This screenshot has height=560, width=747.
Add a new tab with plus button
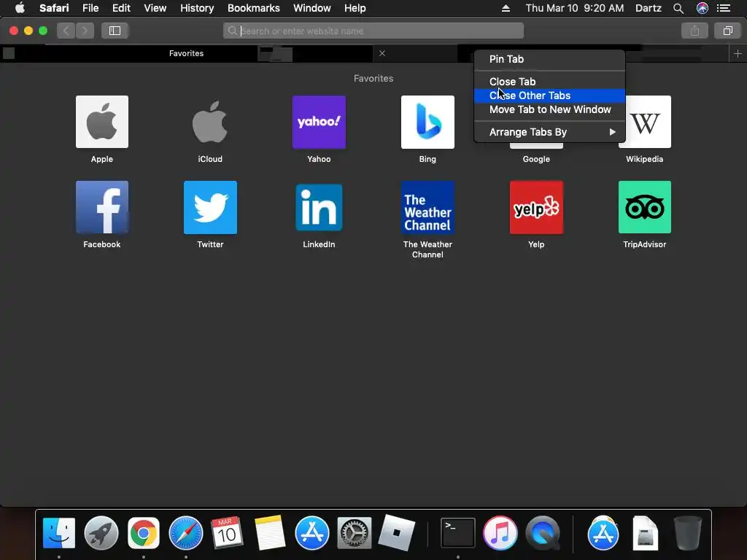pos(738,53)
